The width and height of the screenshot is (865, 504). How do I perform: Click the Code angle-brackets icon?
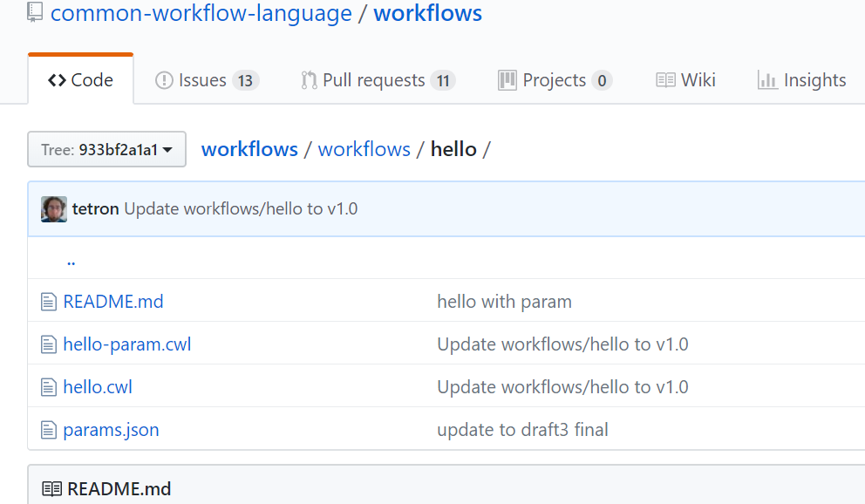57,80
